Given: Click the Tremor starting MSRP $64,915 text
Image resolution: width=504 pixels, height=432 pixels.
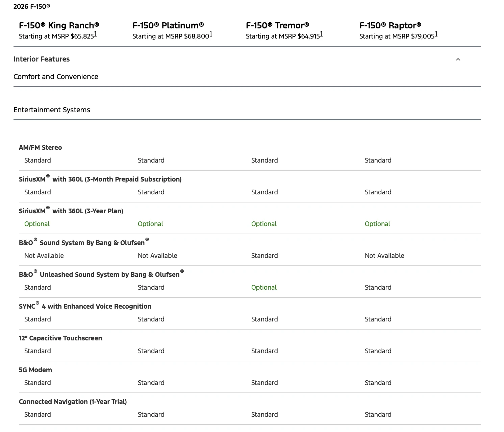Looking at the screenshot, I should pos(283,36).
